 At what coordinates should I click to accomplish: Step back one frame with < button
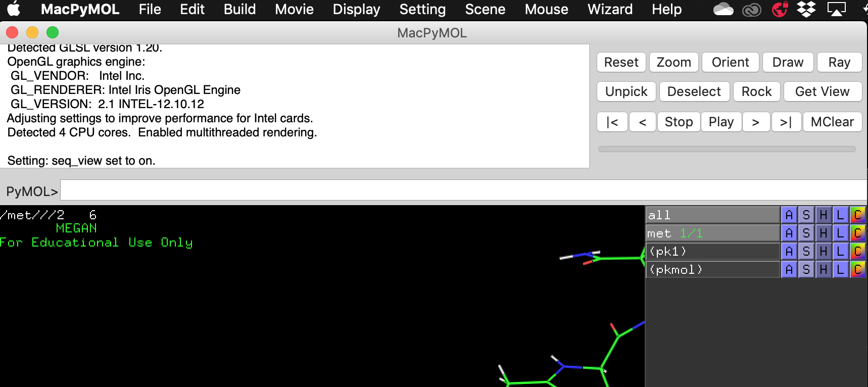(643, 122)
